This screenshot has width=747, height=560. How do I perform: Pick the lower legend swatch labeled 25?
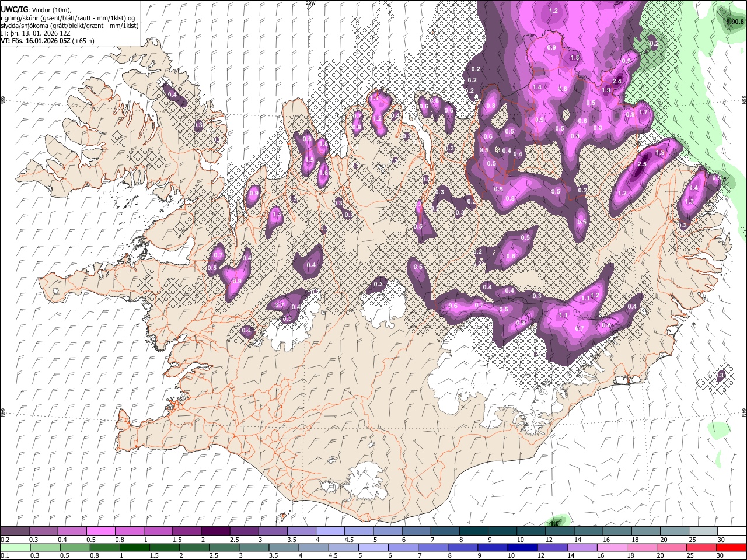[702, 548]
